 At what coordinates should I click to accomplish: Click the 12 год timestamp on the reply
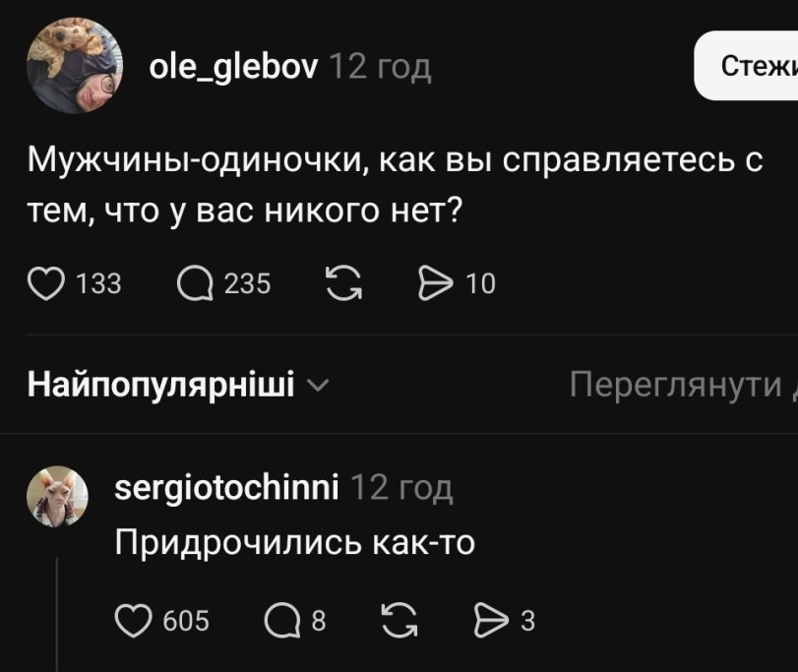pyautogui.click(x=401, y=486)
